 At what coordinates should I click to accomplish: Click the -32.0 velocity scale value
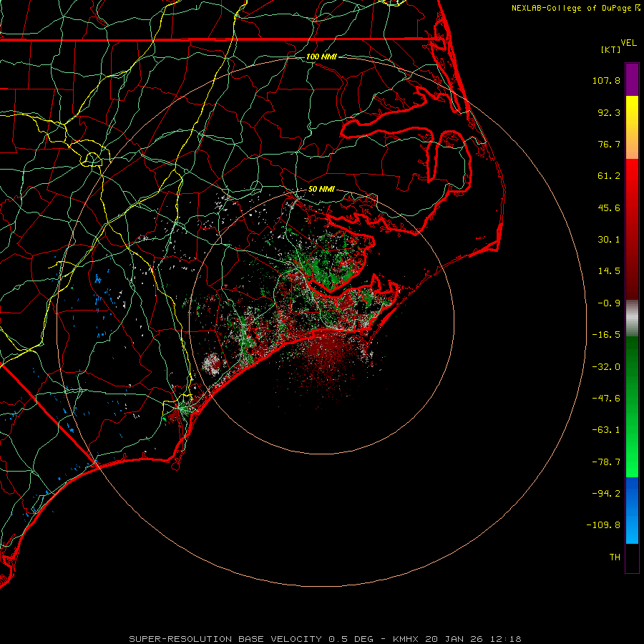(606, 367)
